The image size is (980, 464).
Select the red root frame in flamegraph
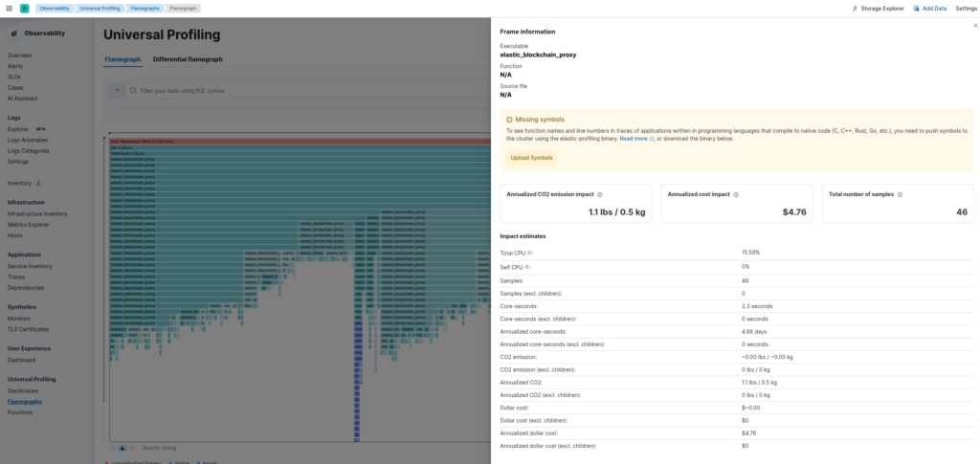pos(300,142)
